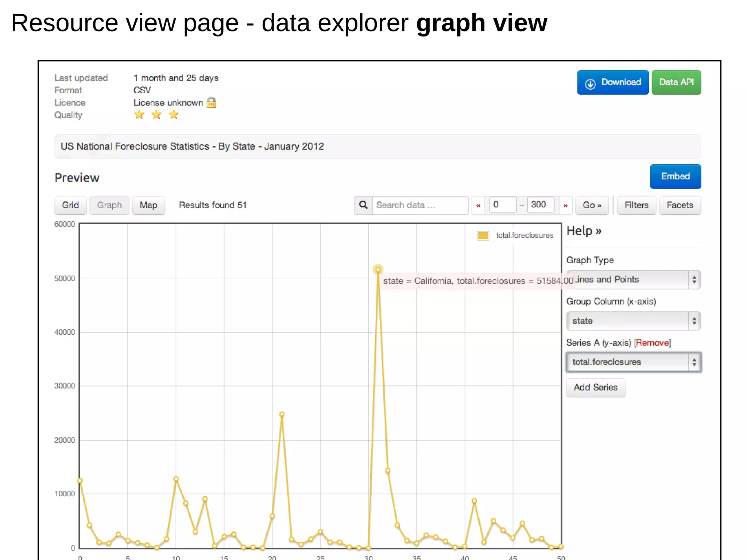
Task: Click the Embed button
Action: [x=675, y=176]
